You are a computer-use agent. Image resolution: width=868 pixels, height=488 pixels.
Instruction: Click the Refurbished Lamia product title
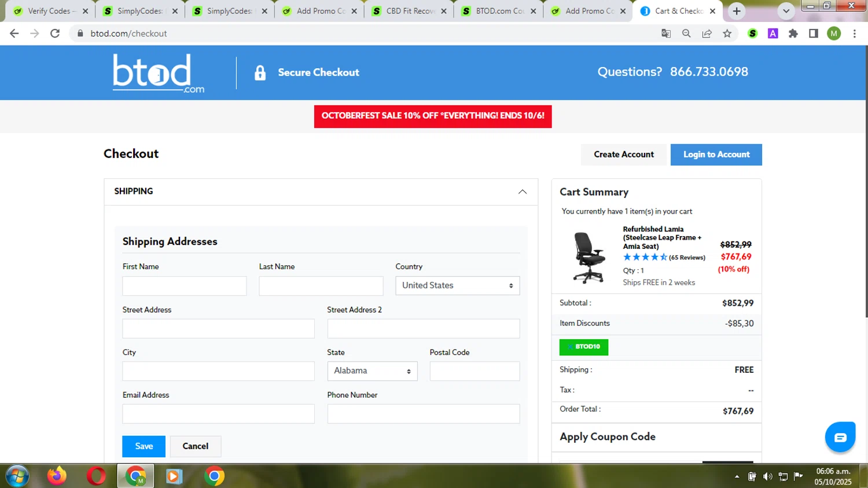662,238
